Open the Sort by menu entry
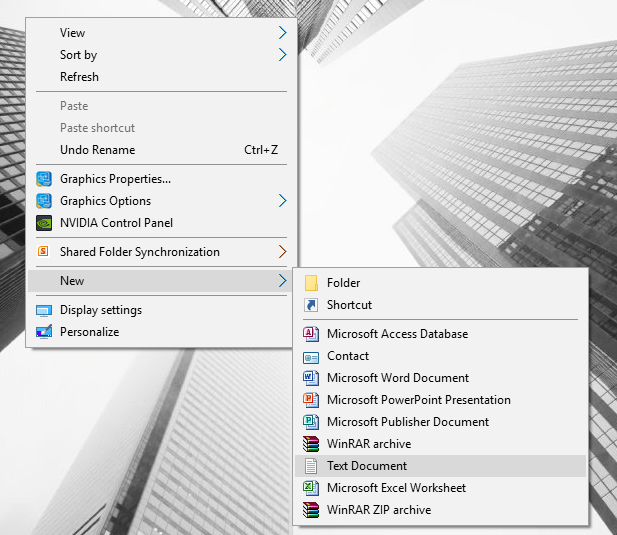Viewport: 617px width, 535px height. [161, 55]
